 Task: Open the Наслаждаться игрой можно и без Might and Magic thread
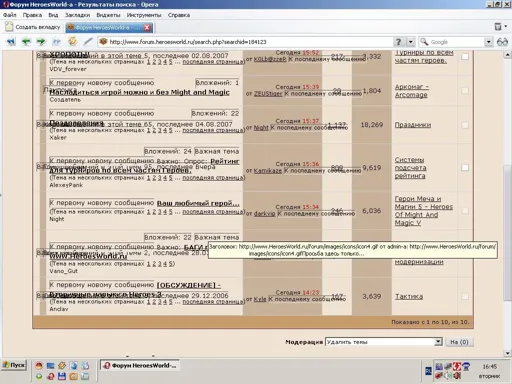pyautogui.click(x=139, y=92)
